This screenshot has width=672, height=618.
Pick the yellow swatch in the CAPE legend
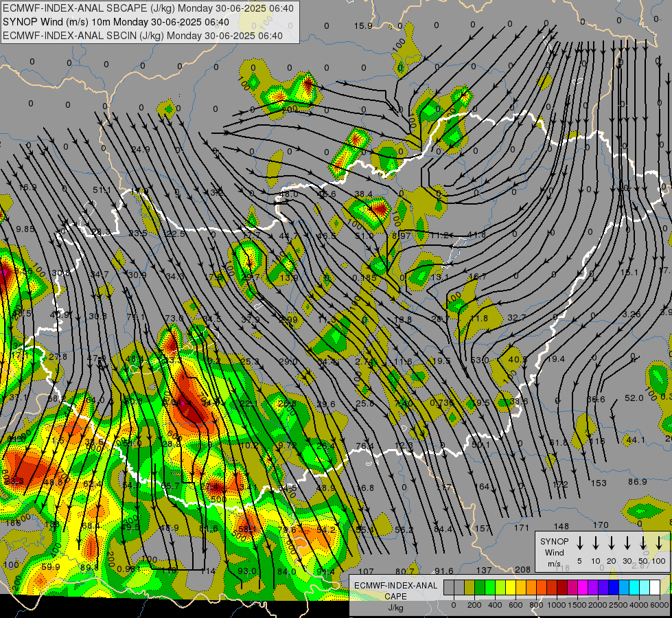pyautogui.click(x=511, y=587)
